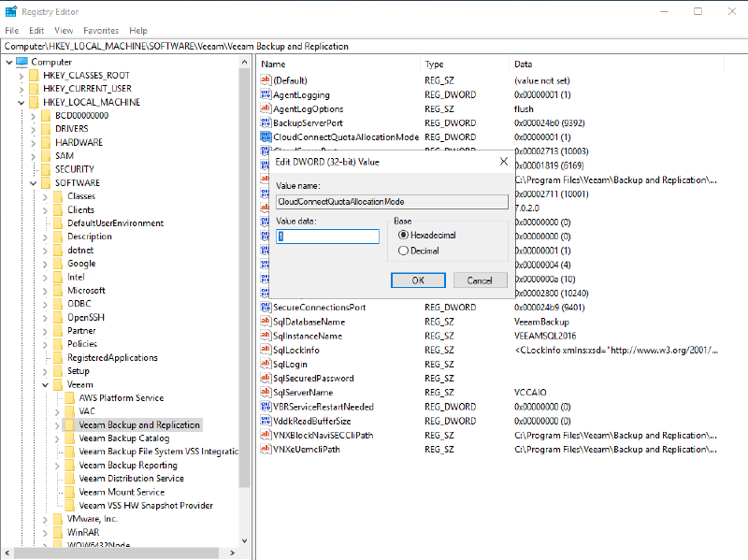Image resolution: width=748 pixels, height=560 pixels.
Task: Click the registry path address bar
Action: pos(374,46)
